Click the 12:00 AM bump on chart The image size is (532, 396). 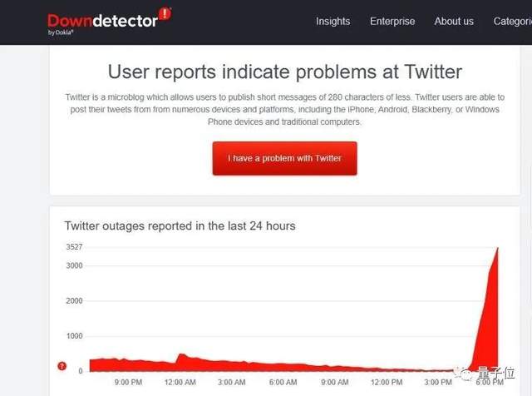point(180,355)
